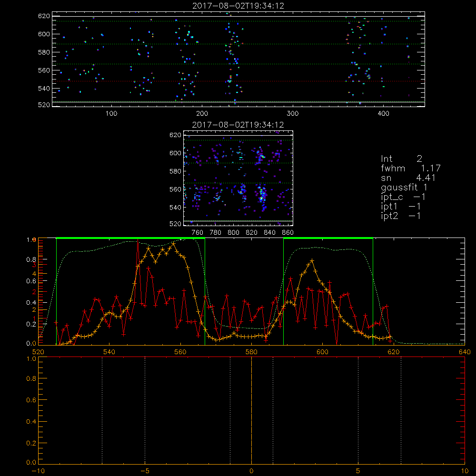The image size is (476, 476).
Task: Click the middle plot's 2017-08-02T19:34:12 title
Action: click(x=238, y=125)
